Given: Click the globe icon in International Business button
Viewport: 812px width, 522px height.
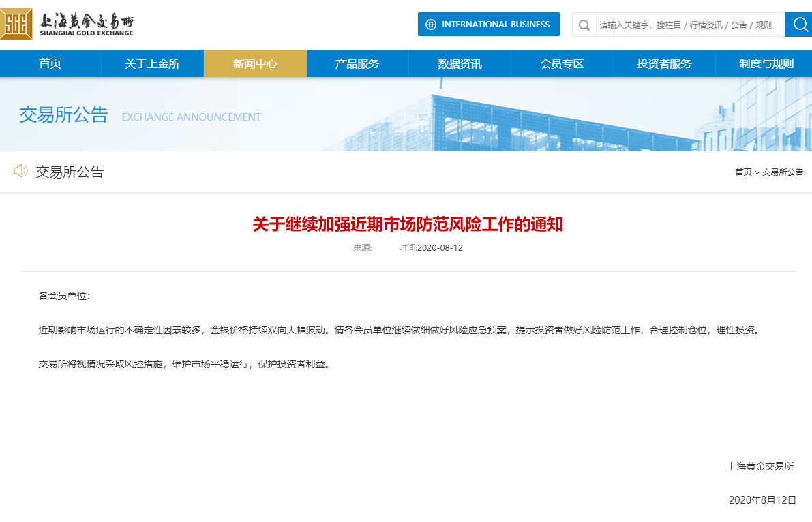Looking at the screenshot, I should pos(430,24).
